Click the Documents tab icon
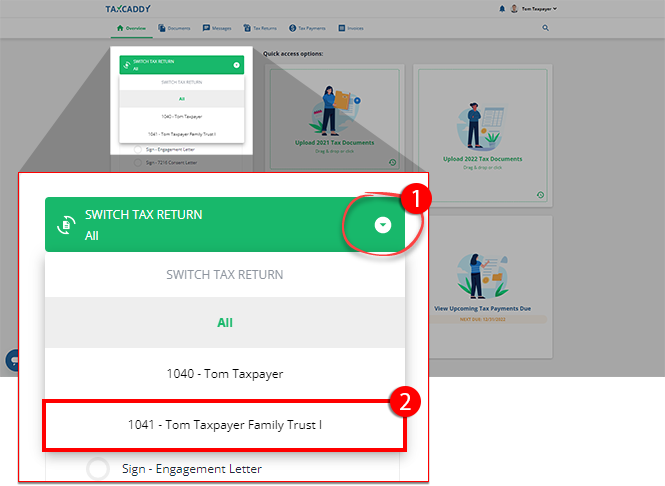 coord(162,28)
